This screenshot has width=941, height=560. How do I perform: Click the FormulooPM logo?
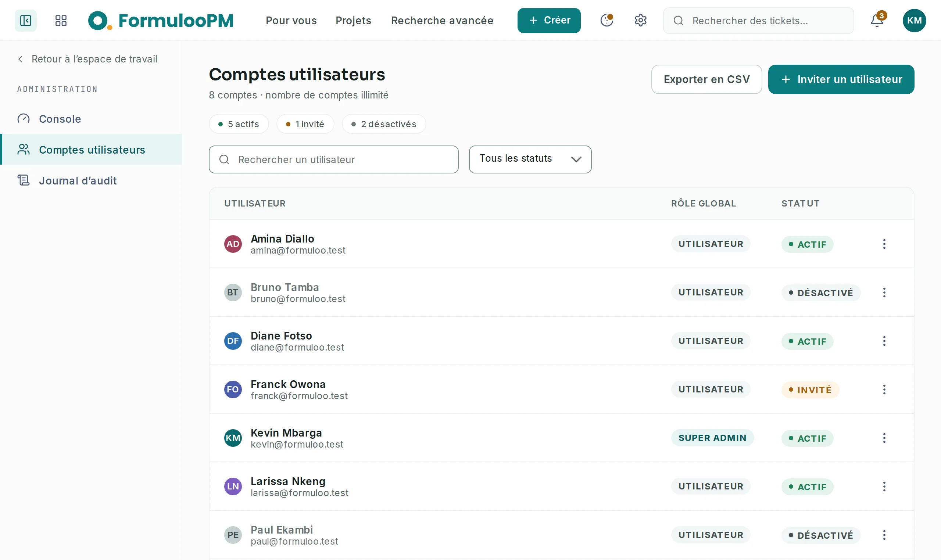click(x=161, y=20)
